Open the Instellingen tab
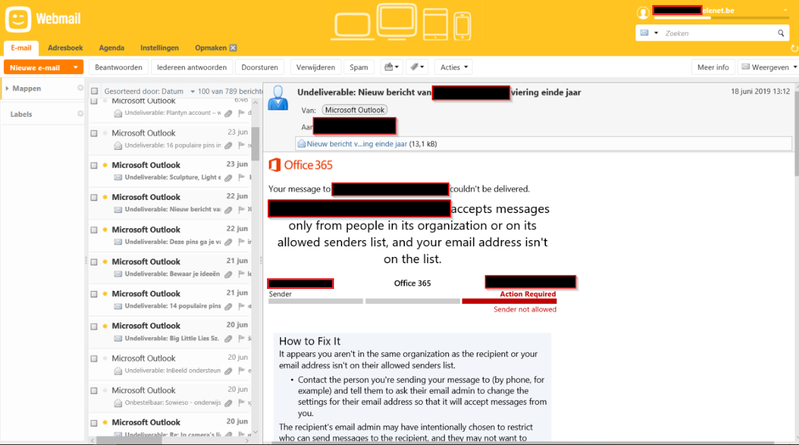The width and height of the screenshot is (799, 445). tap(159, 48)
